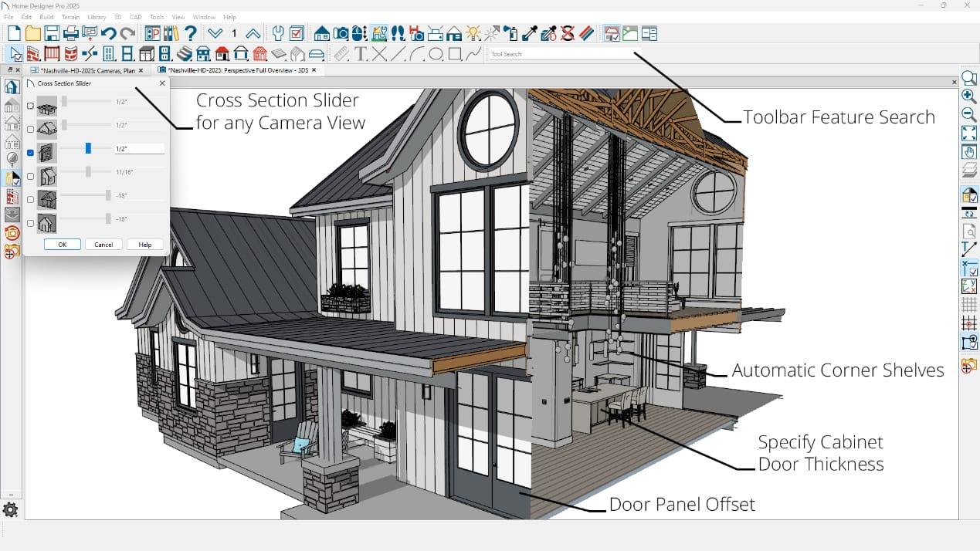980x551 pixels.
Task: Activate the Zoom In tool on right sidebar
Action: click(970, 96)
